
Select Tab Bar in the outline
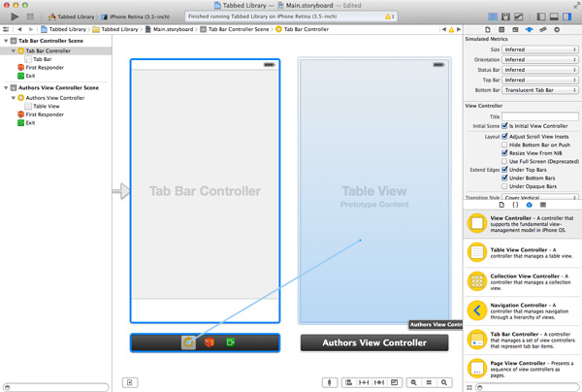[43, 59]
